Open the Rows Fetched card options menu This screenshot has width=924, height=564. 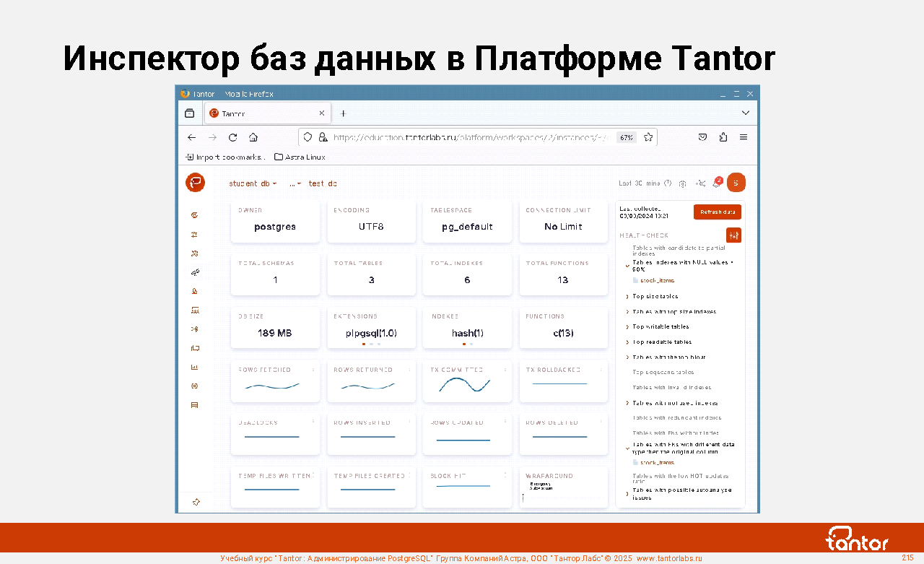pos(313,370)
